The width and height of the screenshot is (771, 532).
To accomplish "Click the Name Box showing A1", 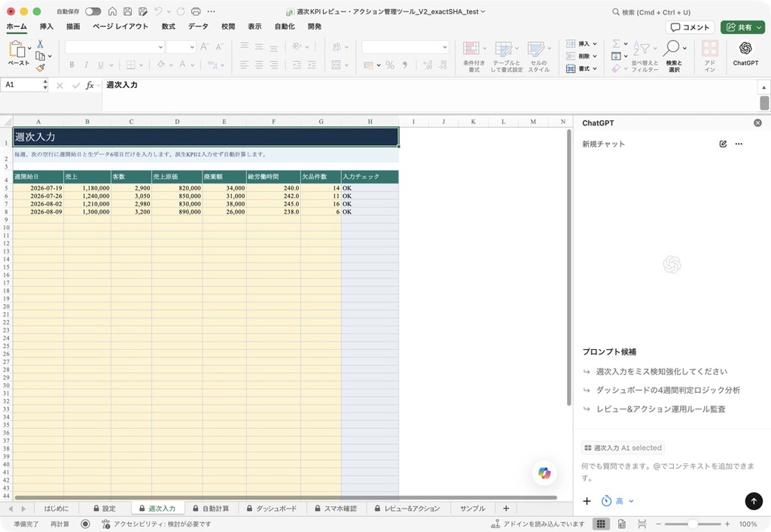I will tap(23, 85).
